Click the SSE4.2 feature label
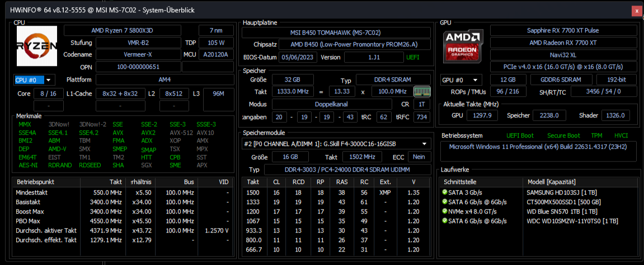 (x=89, y=132)
